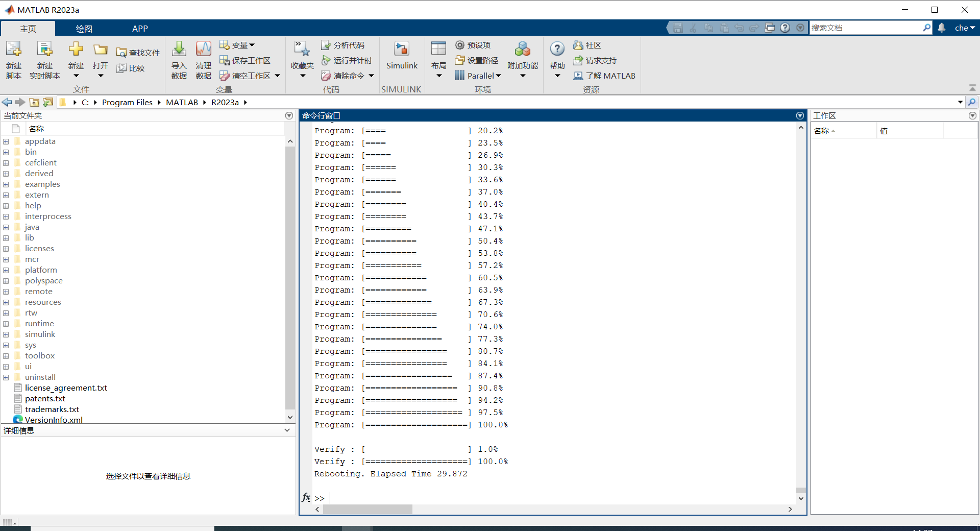Screen dimensions: 980x531
Task: Click the Preferences (预设项) gear icon
Action: click(x=460, y=45)
